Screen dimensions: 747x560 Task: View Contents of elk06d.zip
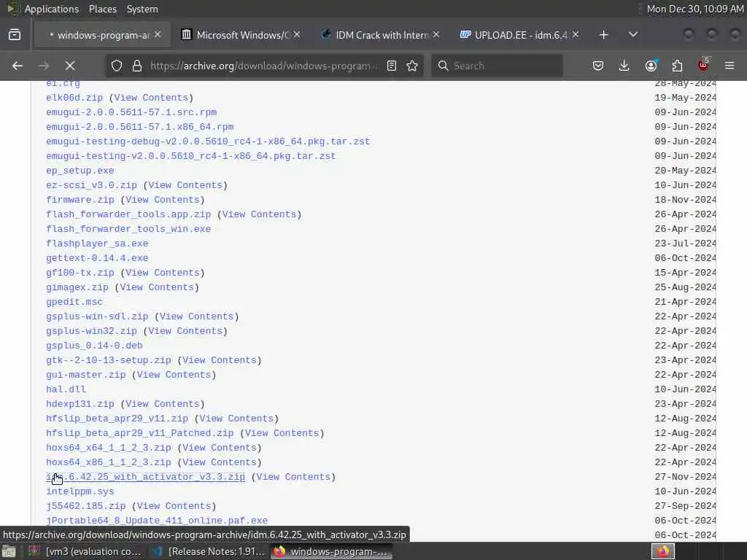click(151, 98)
